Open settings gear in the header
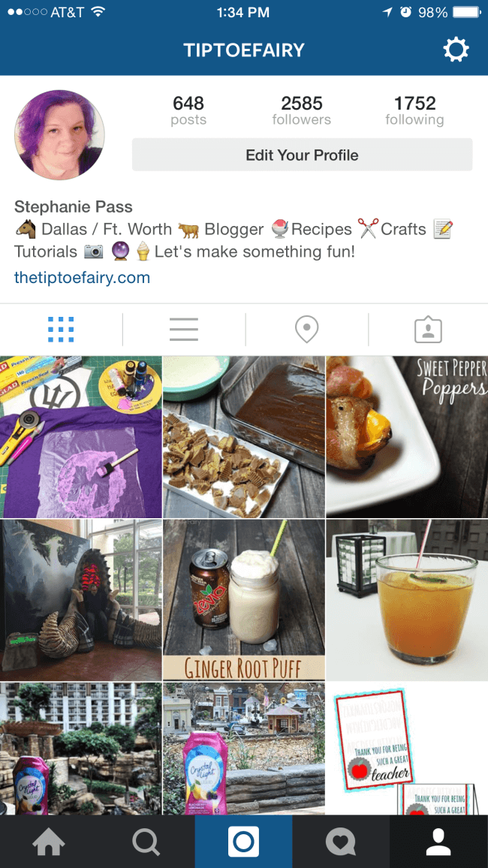The width and height of the screenshot is (488, 868). [x=456, y=50]
